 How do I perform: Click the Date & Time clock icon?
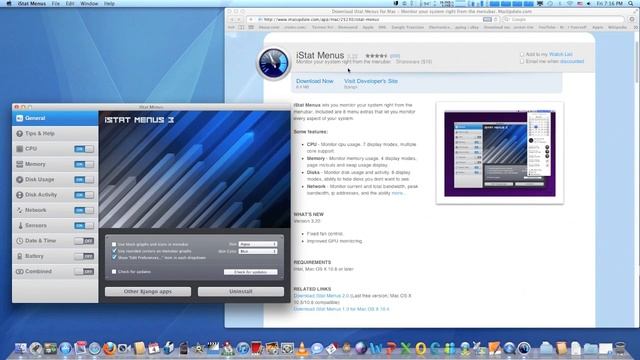(x=19, y=241)
